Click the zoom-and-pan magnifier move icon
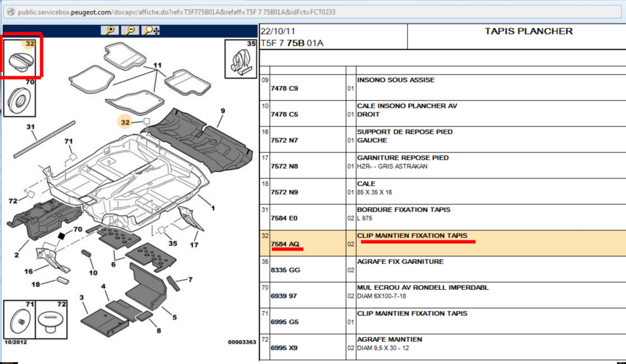626x364 pixels. point(151,31)
